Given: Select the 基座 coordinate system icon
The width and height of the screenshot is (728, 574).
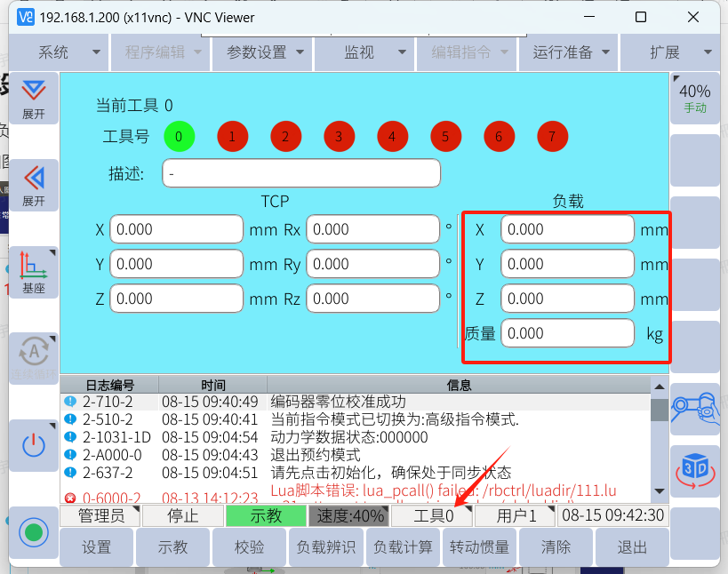Looking at the screenshot, I should (x=34, y=272).
